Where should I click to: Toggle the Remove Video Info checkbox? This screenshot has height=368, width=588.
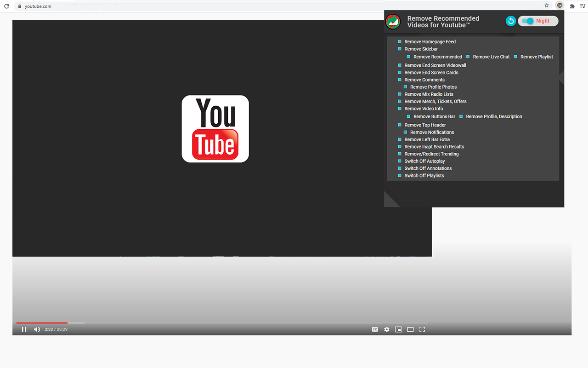point(400,109)
